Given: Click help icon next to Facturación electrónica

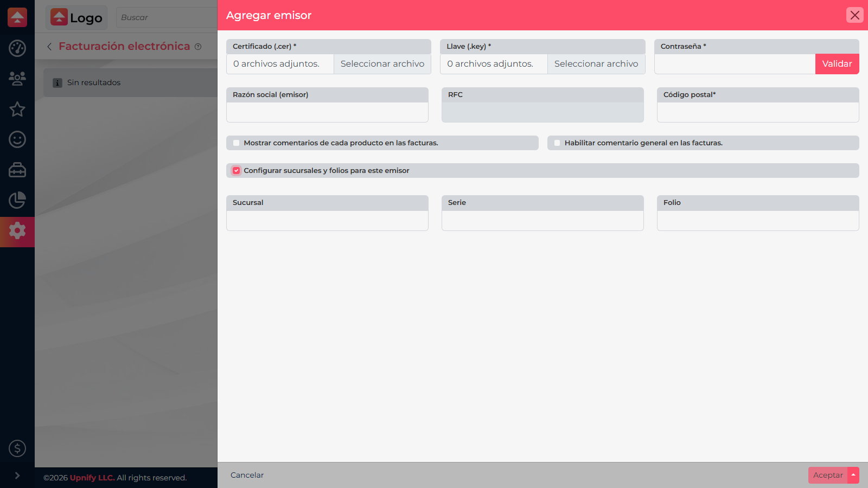Looking at the screenshot, I should point(198,47).
